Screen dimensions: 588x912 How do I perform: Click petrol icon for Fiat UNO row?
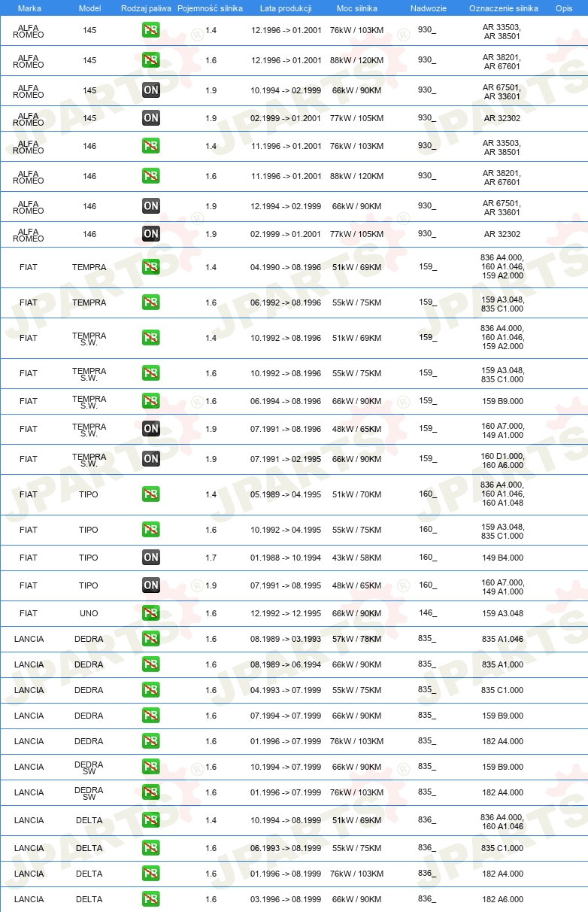[151, 613]
